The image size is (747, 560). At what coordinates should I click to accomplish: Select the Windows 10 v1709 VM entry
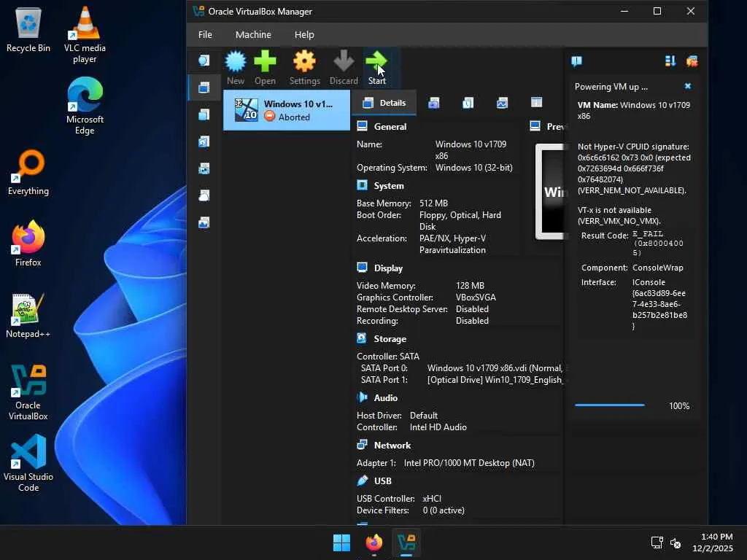(286, 110)
